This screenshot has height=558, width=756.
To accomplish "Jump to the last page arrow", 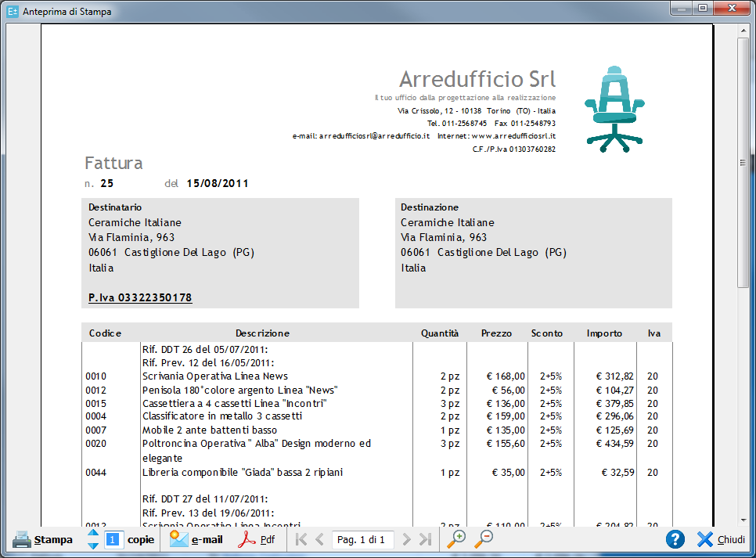I will pos(425,539).
